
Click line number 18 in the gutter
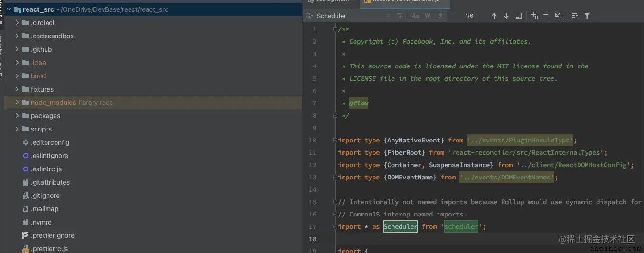[x=312, y=239]
